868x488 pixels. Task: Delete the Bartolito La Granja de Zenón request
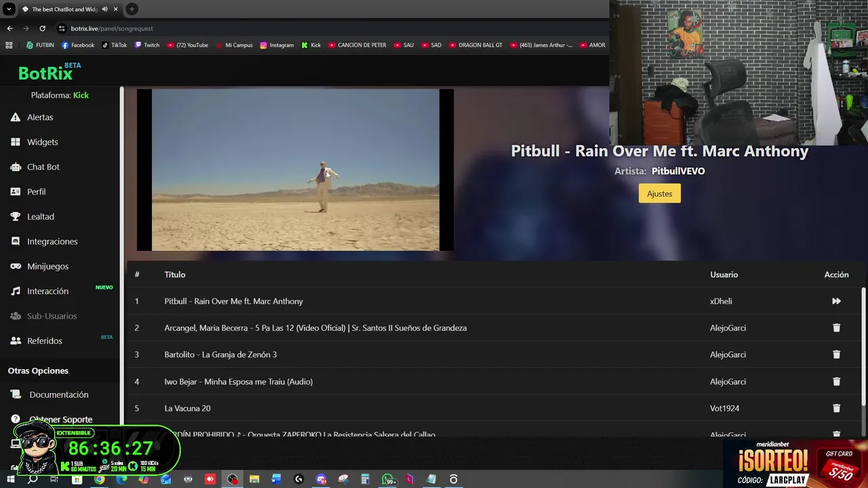tap(836, 354)
